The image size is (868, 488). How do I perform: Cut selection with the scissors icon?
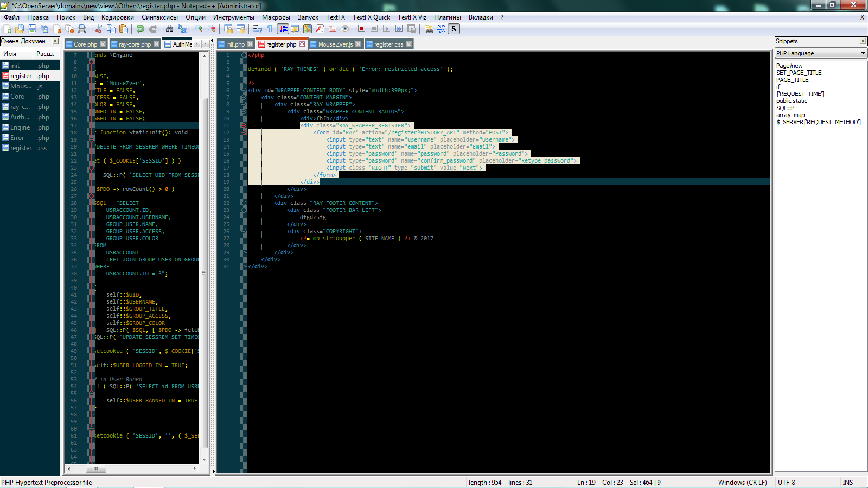(x=98, y=29)
